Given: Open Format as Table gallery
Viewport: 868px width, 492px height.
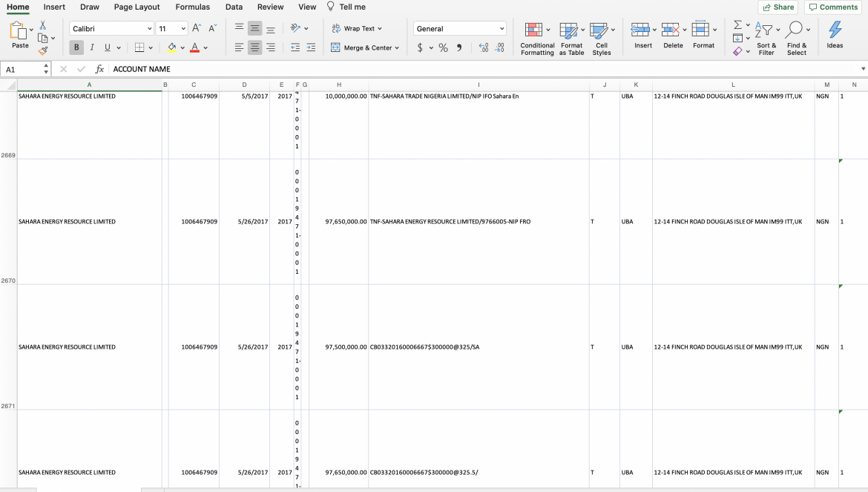Looking at the screenshot, I should point(571,39).
